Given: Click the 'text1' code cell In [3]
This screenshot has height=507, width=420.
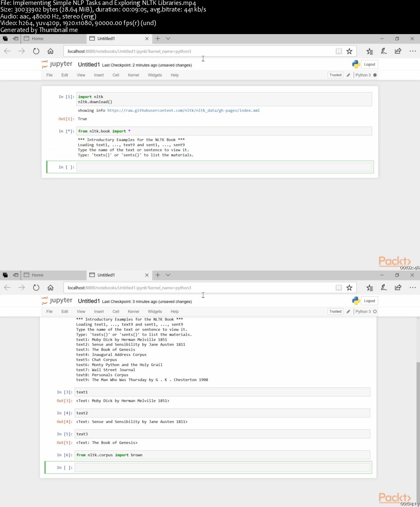Looking at the screenshot, I should [x=222, y=392].
